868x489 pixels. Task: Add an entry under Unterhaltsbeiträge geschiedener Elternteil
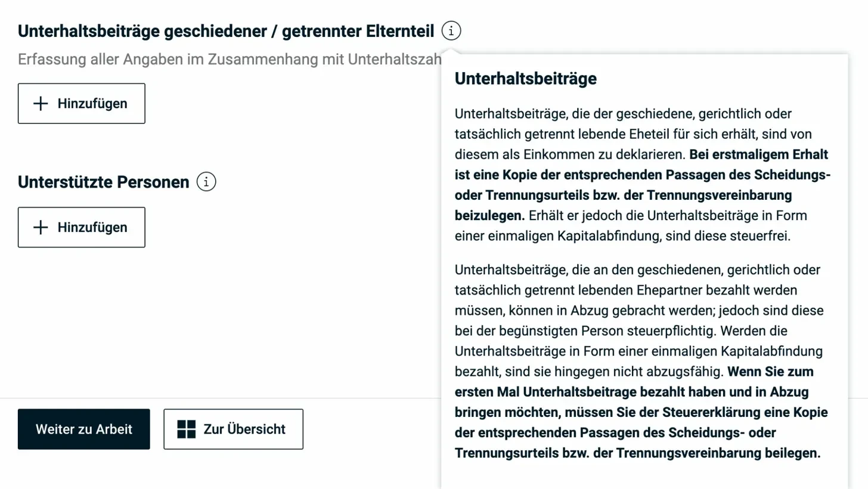[x=81, y=103]
